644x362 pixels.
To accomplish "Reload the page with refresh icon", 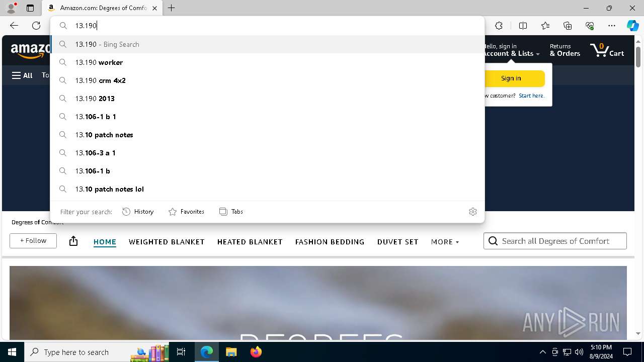I will point(36,26).
